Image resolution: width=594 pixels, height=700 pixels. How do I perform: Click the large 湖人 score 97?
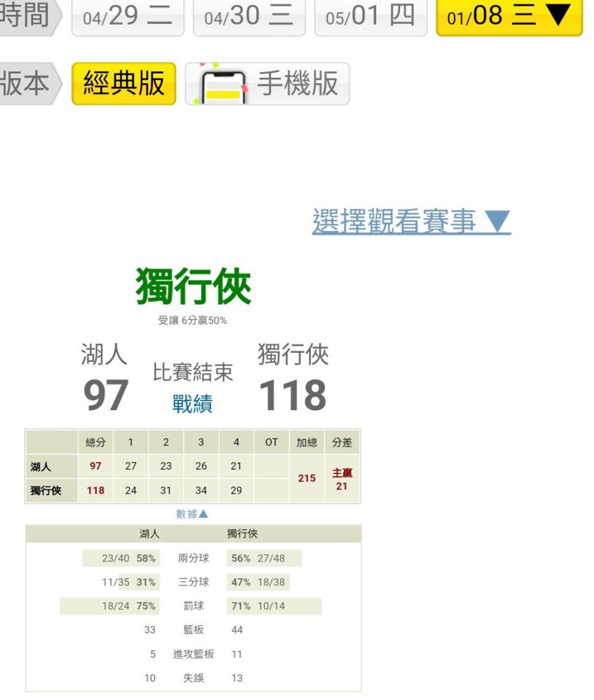tap(106, 395)
